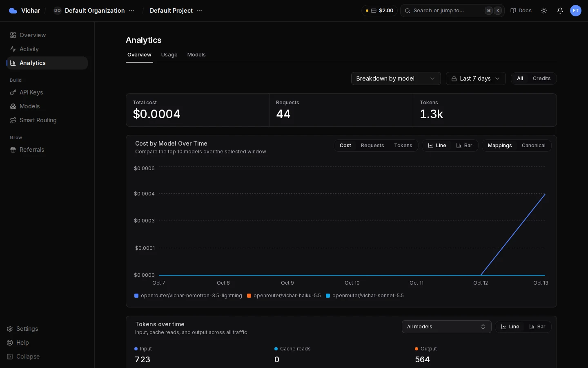The width and height of the screenshot is (588, 368).
Task: Click the Total cost $0.0004 value
Action: point(156,114)
